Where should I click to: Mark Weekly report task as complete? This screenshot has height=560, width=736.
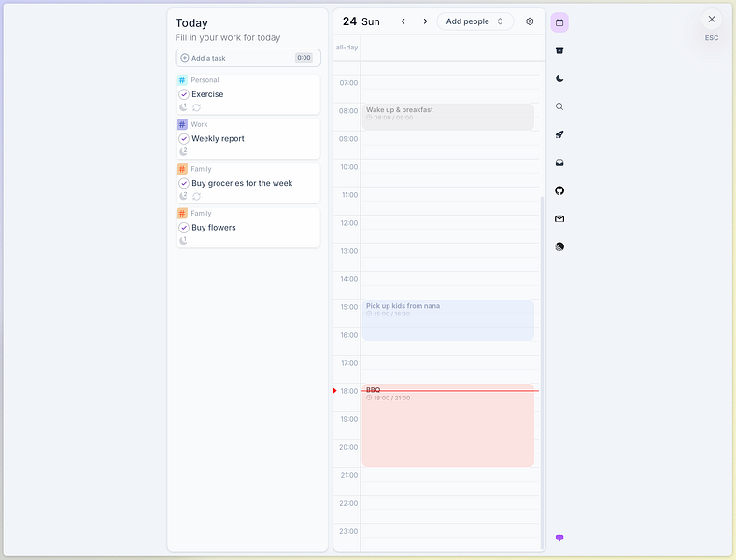tap(184, 139)
